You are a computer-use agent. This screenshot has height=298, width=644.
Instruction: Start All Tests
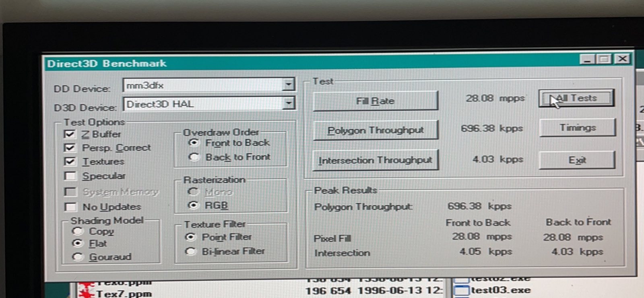point(576,98)
